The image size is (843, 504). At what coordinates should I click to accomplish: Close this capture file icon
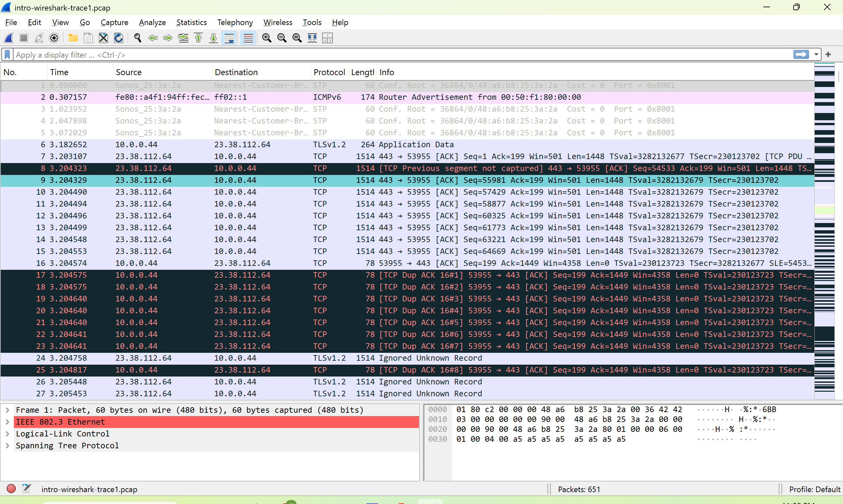tap(103, 38)
